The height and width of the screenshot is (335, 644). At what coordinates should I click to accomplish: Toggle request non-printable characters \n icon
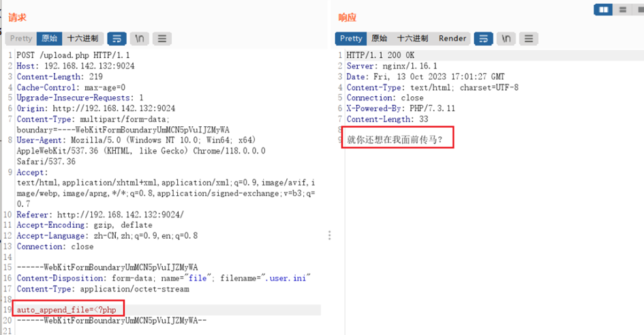point(140,39)
